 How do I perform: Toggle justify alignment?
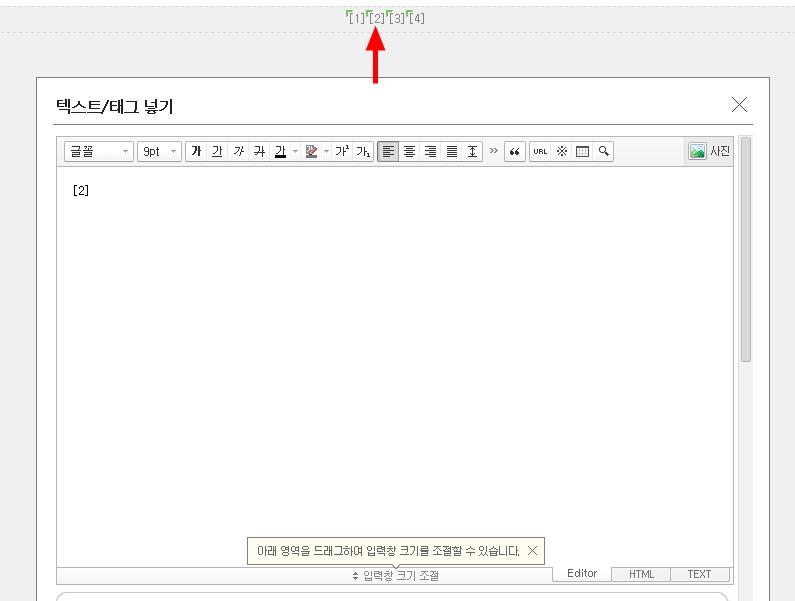tap(451, 151)
